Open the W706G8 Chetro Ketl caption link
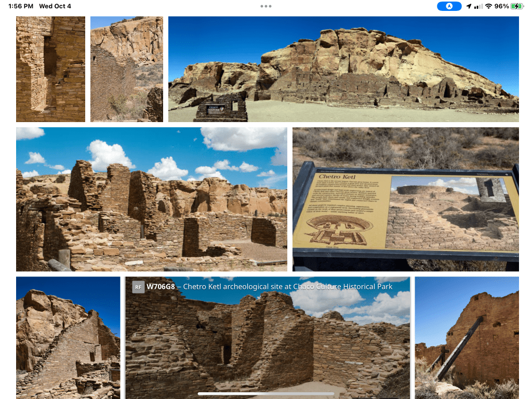This screenshot has height=399, width=532. [269, 287]
